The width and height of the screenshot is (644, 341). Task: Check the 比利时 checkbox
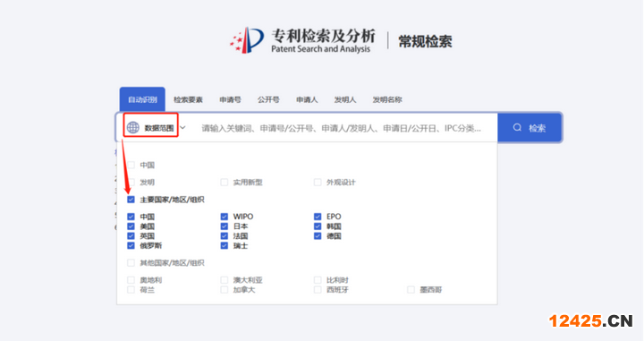[318, 280]
